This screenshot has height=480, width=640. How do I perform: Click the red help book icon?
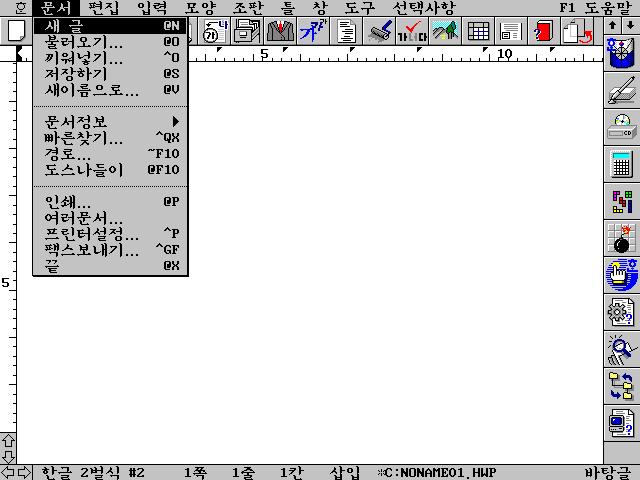point(544,31)
